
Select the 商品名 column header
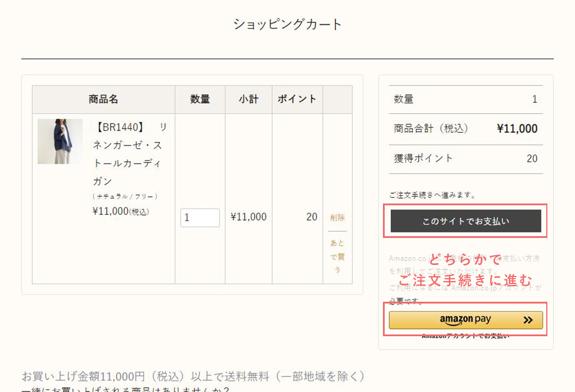[x=103, y=99]
